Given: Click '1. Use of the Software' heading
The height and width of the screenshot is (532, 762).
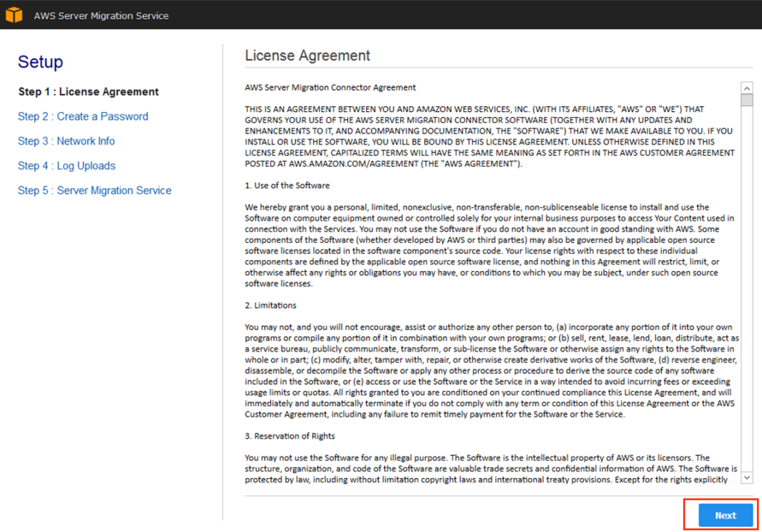Looking at the screenshot, I should point(287,185).
